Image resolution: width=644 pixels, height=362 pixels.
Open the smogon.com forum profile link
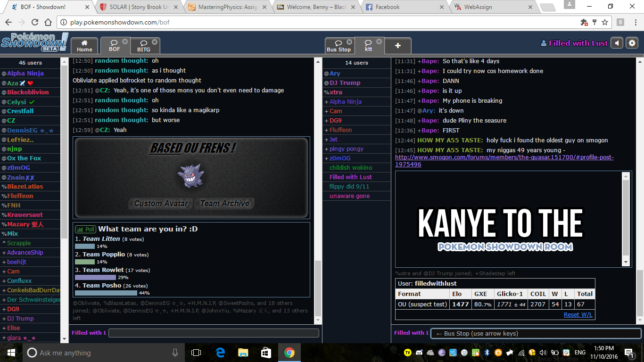[504, 161]
